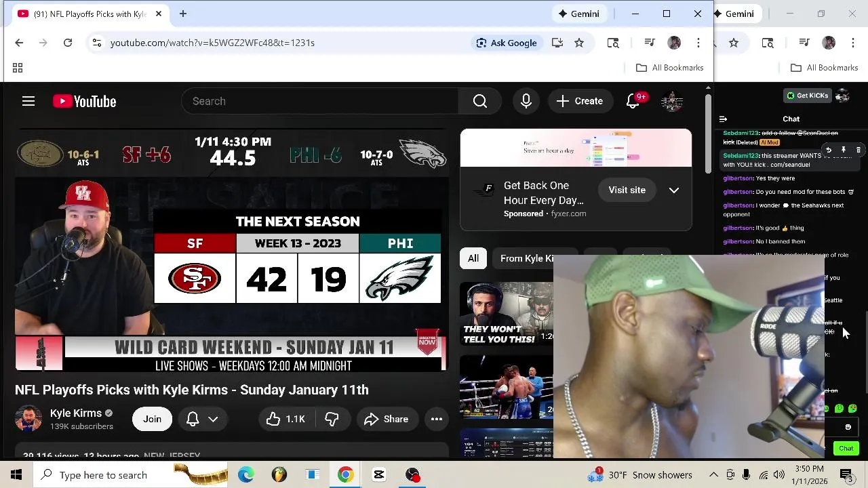Pin the Sebdami123 chat message

[843, 150]
